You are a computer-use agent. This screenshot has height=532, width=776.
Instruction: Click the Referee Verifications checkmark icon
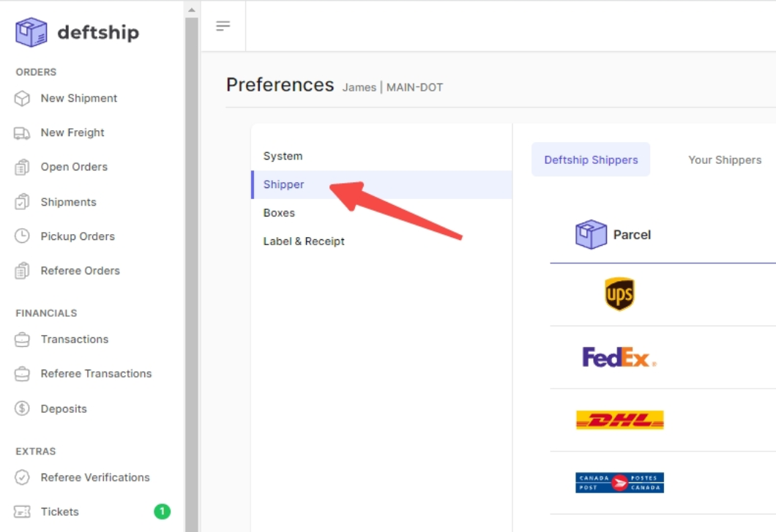coord(22,477)
